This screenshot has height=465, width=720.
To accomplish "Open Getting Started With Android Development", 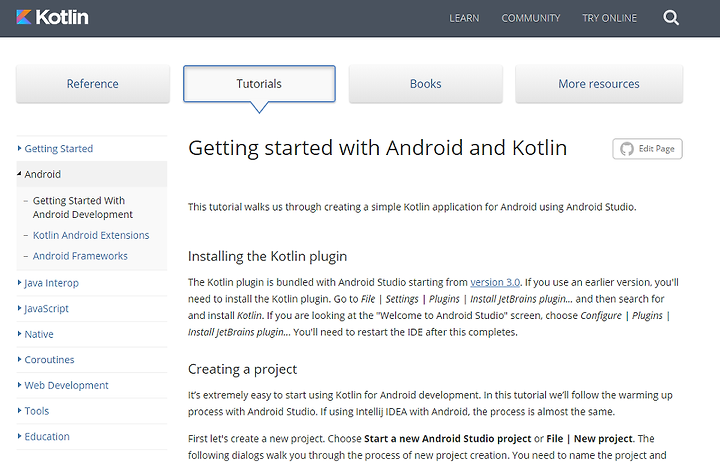I will point(83,207).
